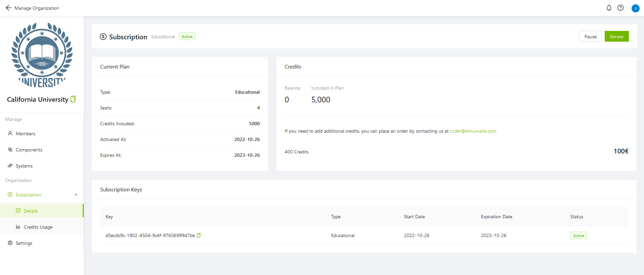
Task: Click the Expiration Date column header
Action: [x=496, y=217]
